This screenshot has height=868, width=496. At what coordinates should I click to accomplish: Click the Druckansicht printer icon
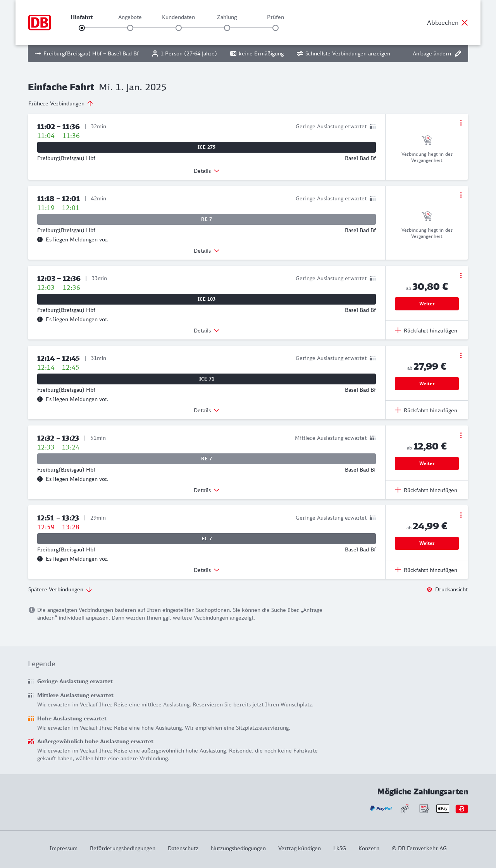point(429,589)
